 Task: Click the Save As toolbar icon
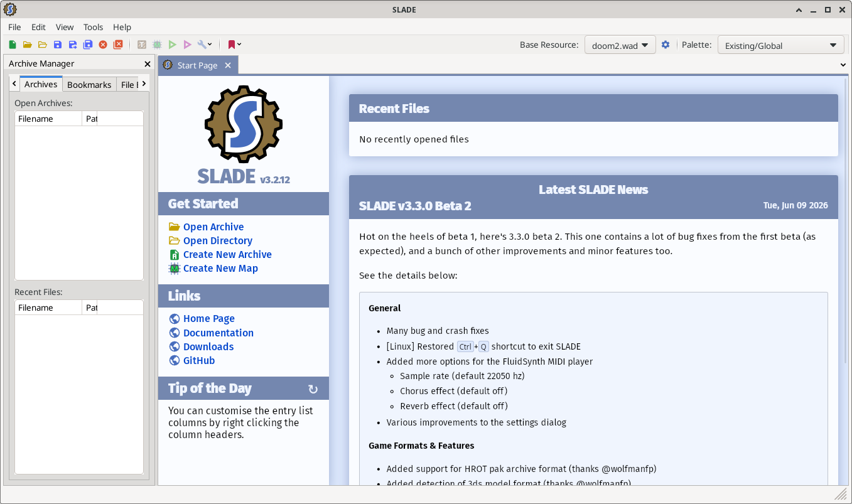point(73,45)
